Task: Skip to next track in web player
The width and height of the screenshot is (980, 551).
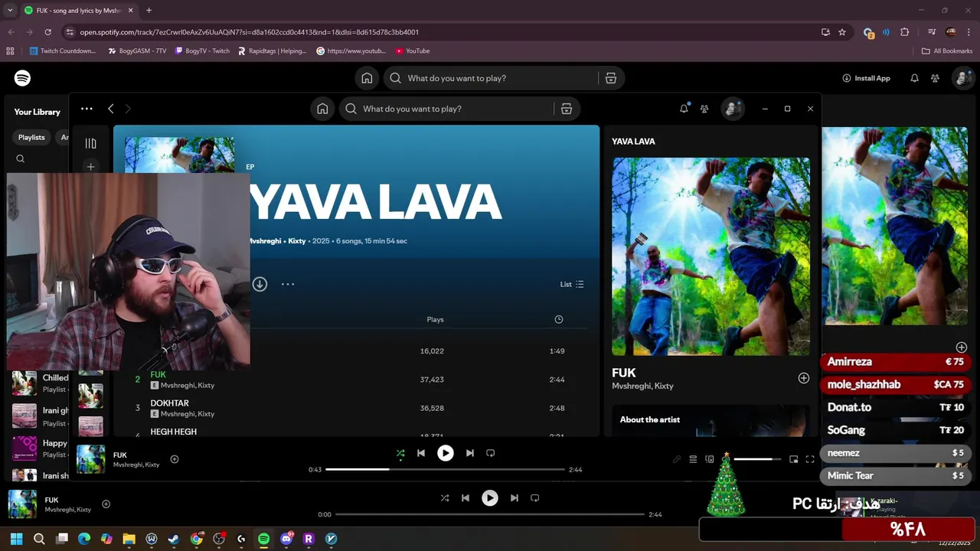Action: 514,498
